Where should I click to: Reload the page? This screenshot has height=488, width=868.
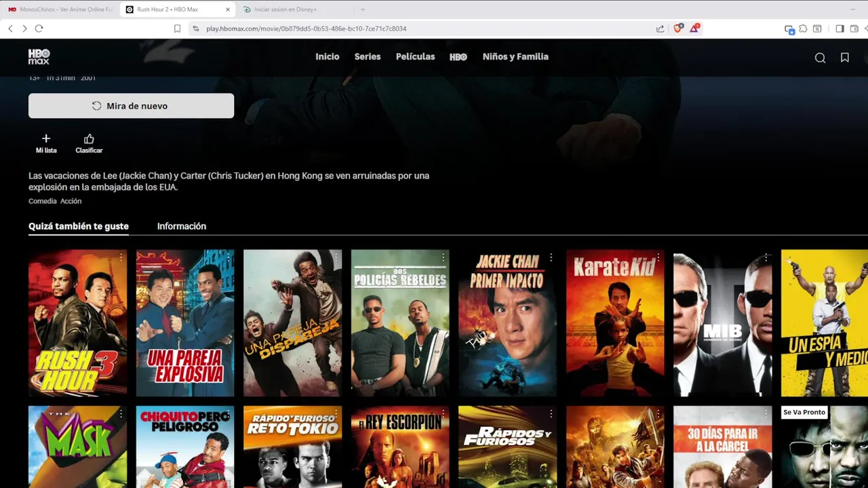[x=39, y=28]
